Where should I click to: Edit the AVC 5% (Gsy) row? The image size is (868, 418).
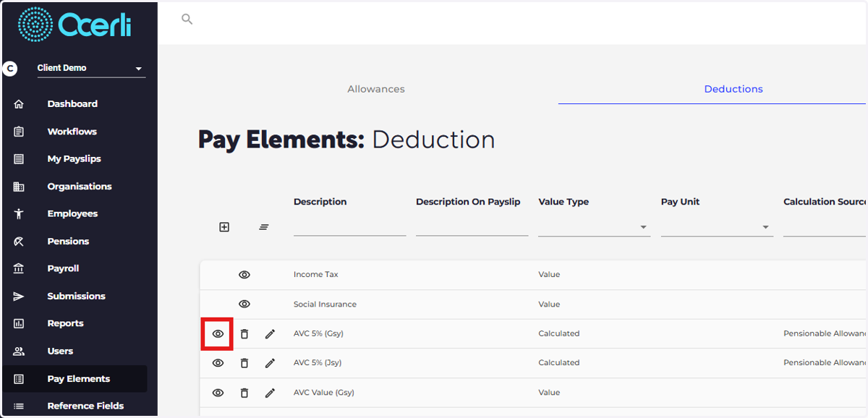[x=270, y=334]
